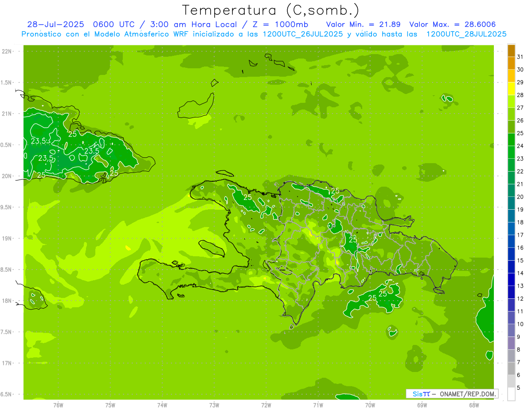Click the white swatch below legend value 5

511,394
